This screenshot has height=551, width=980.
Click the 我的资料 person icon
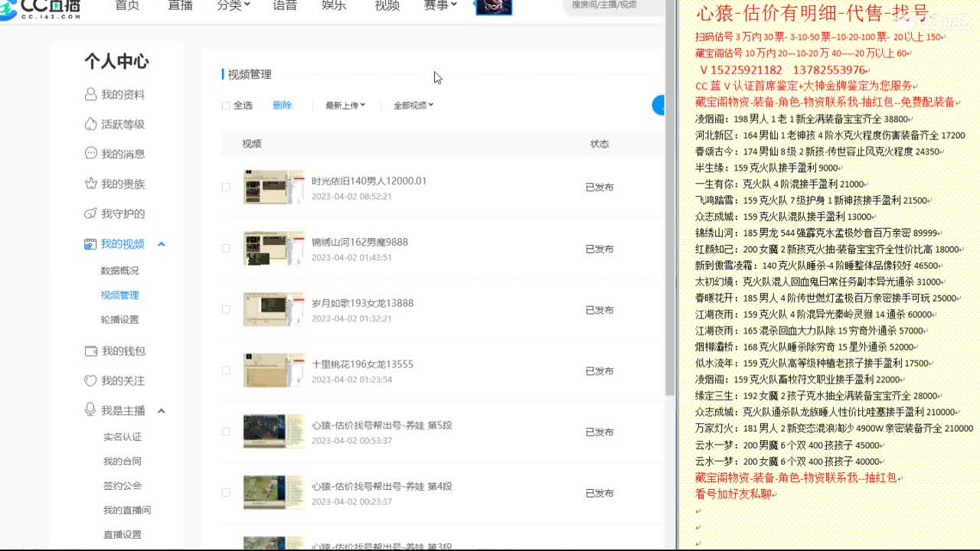point(90,94)
